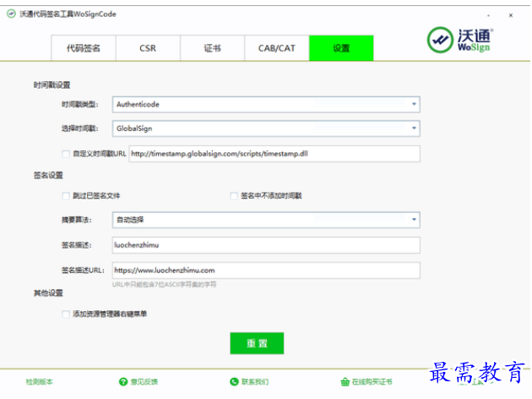The height and width of the screenshot is (399, 532).
Task: Open the 证书 tab
Action: pyautogui.click(x=213, y=48)
